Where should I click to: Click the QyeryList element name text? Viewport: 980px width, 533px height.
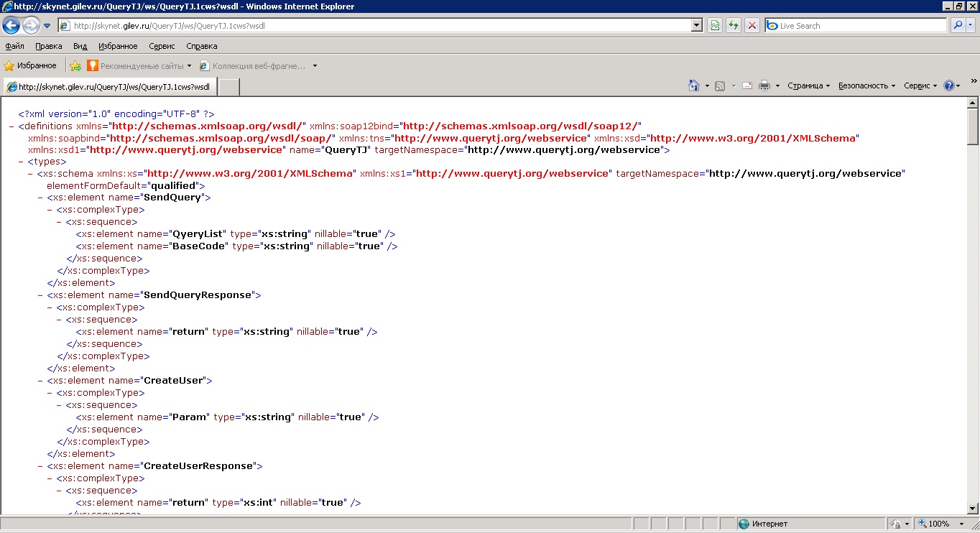[x=198, y=234]
